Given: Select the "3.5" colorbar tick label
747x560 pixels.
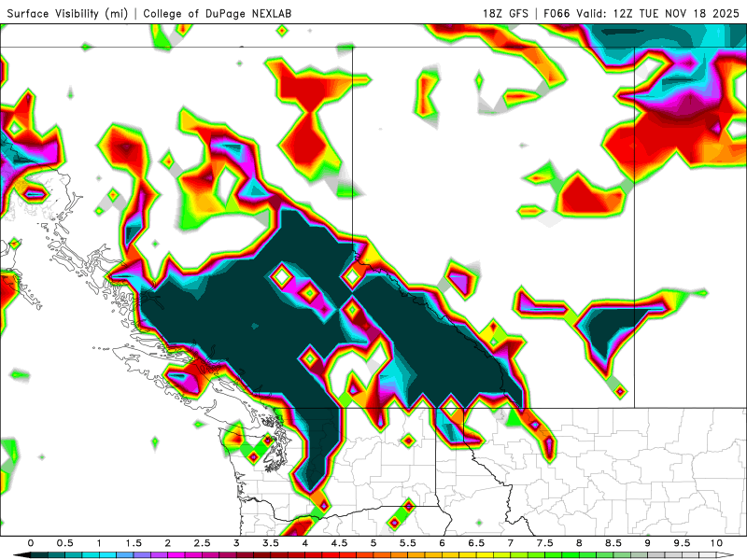Looking at the screenshot, I should tap(271, 543).
